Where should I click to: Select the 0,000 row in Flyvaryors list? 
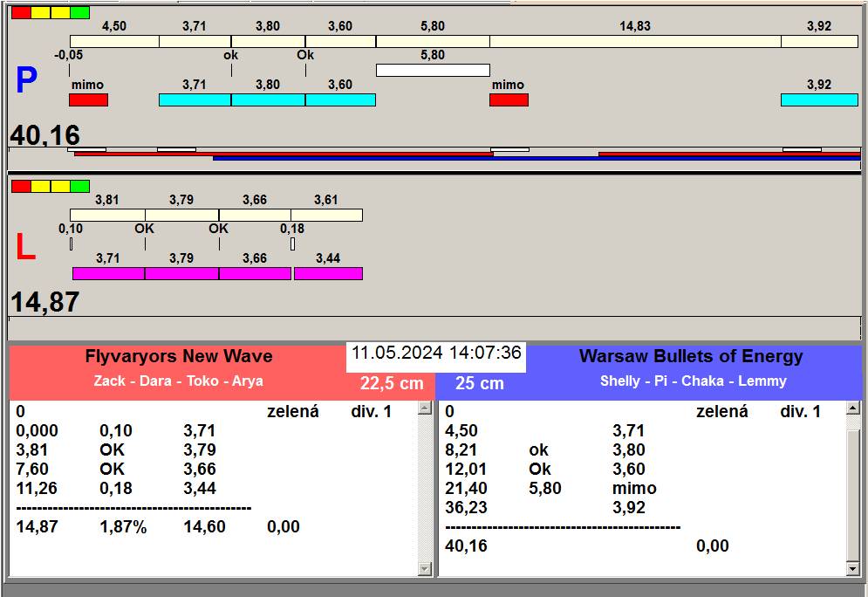[116, 431]
